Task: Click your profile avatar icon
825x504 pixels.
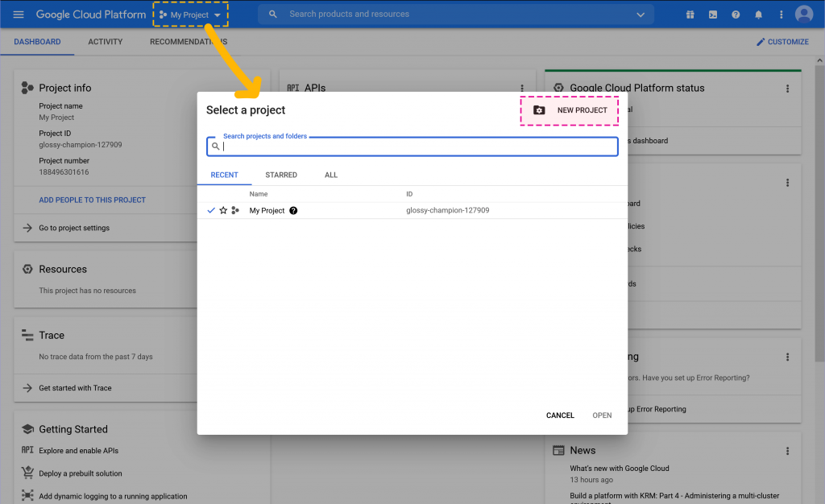Action: coord(803,14)
